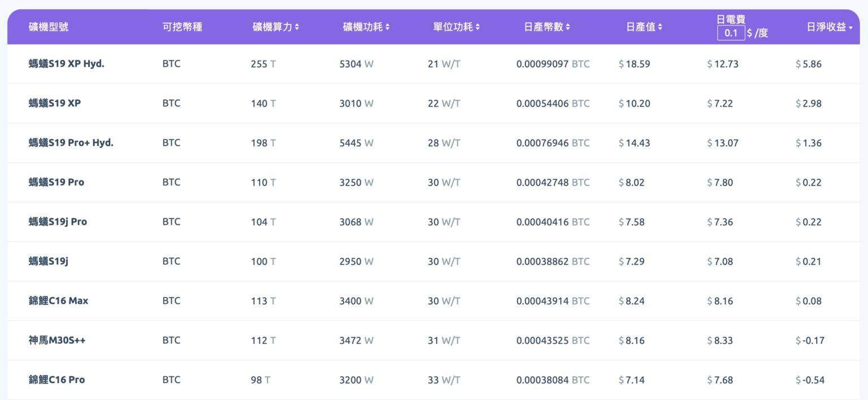Sort by 單位功耗 column arrows
This screenshot has width=868, height=400.
pos(478,27)
